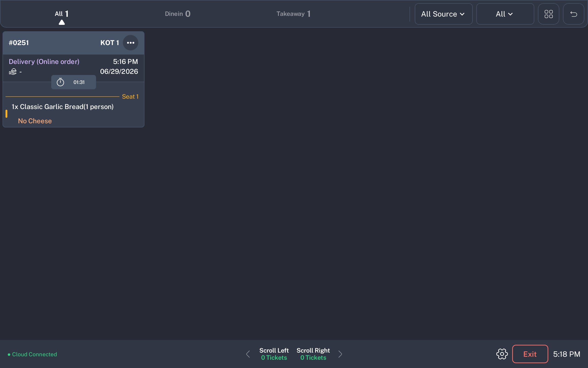Image resolution: width=588 pixels, height=368 pixels.
Task: Switch to grid layout view icon
Action: (548, 14)
